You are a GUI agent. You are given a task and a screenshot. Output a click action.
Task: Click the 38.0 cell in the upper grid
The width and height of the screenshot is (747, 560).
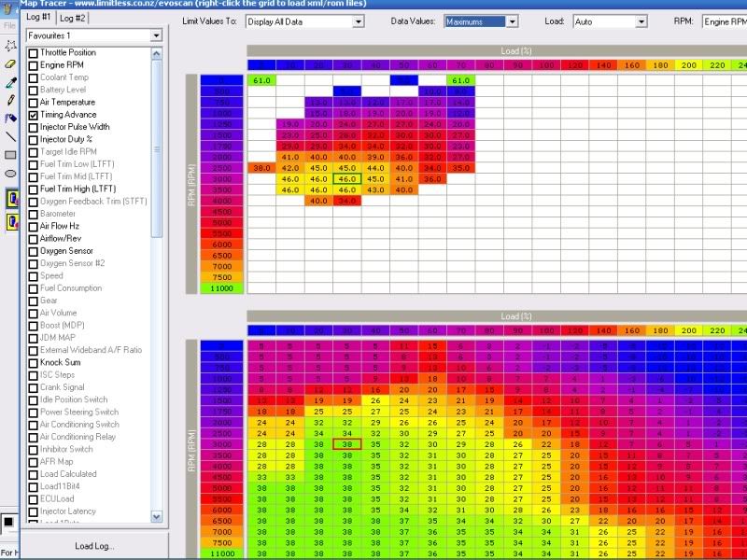point(261,168)
